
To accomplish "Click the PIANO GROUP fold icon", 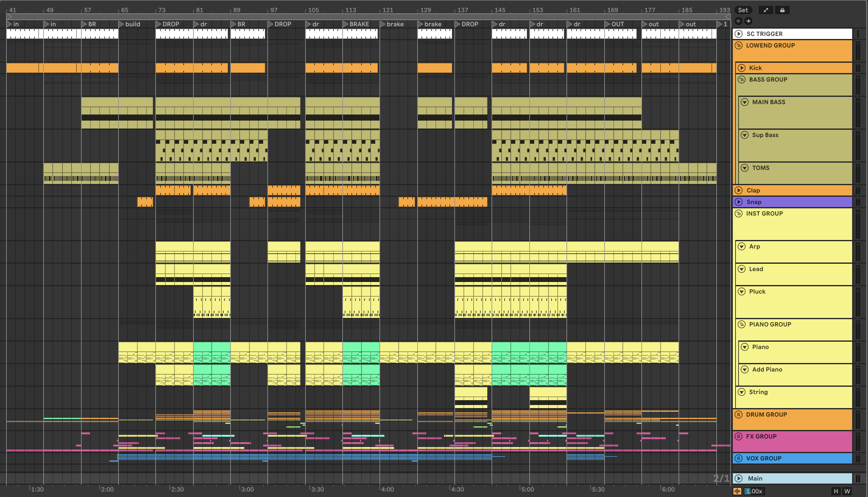I will (x=742, y=324).
